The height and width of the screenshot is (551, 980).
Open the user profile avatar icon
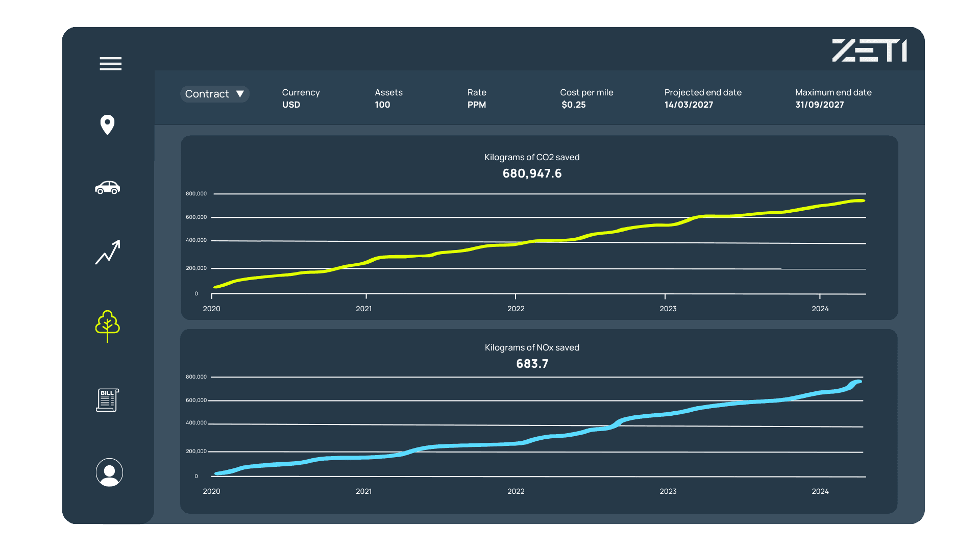click(x=109, y=472)
